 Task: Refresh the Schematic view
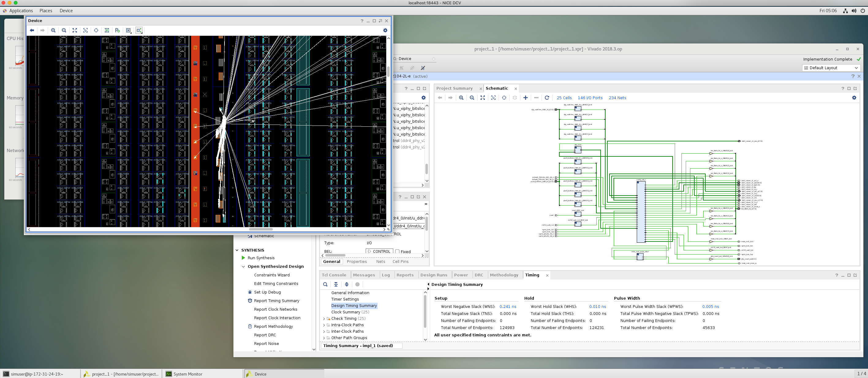pyautogui.click(x=547, y=98)
